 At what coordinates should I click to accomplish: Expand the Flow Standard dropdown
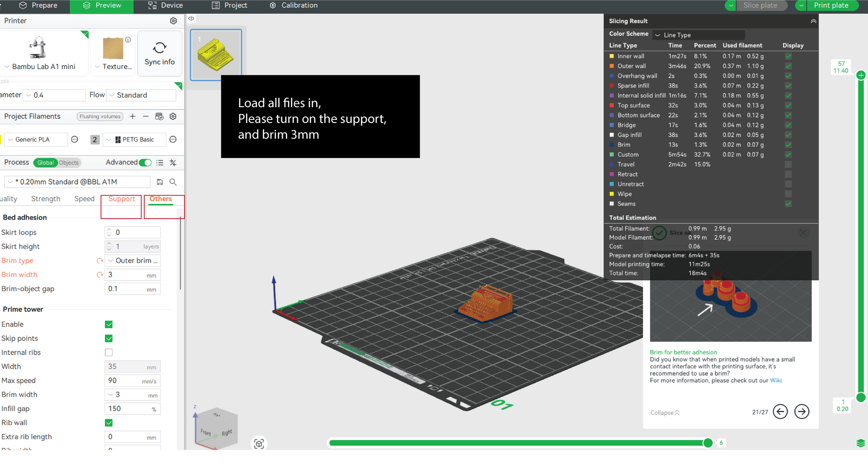142,95
